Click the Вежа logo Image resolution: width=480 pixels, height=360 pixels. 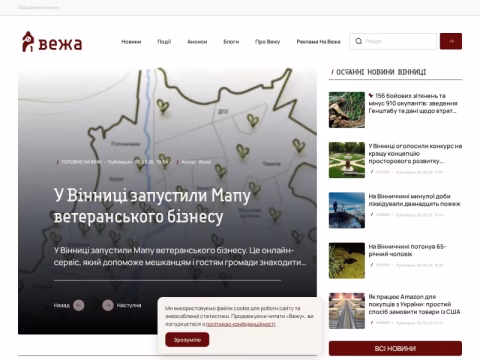(x=52, y=42)
